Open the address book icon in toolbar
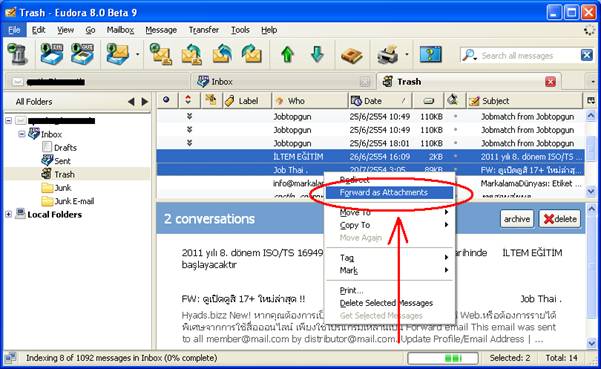601x369 pixels. pos(351,55)
